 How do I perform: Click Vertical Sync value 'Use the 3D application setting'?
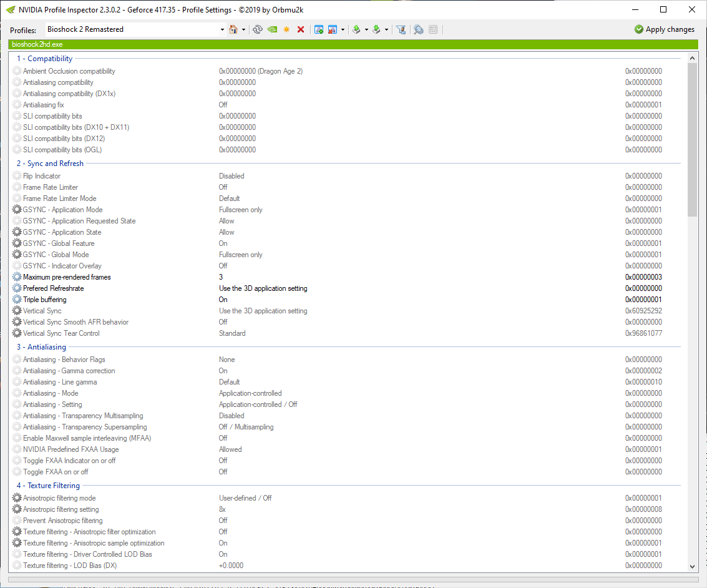pyautogui.click(x=263, y=311)
